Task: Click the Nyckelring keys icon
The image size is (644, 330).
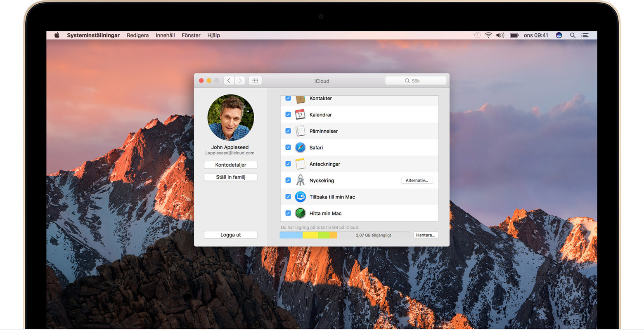Action: tap(300, 180)
